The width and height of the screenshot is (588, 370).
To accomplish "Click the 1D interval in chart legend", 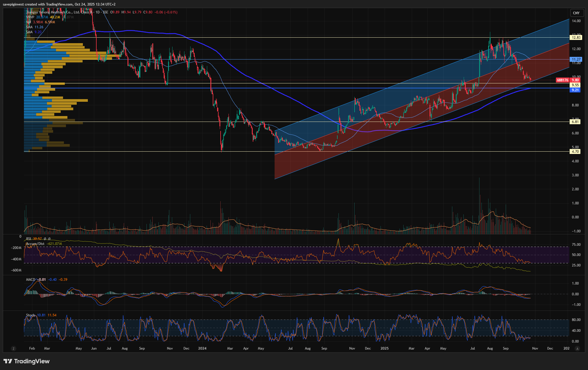I will tap(97, 12).
